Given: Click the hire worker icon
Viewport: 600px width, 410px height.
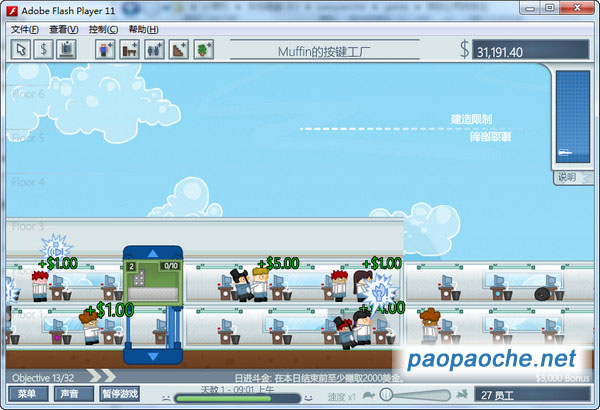Looking at the screenshot, I should click(x=105, y=49).
